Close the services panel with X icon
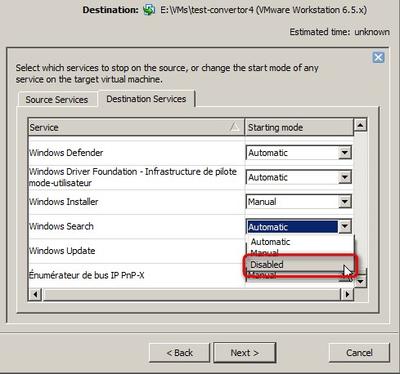Viewport: 400px width, 374px height. (378, 58)
